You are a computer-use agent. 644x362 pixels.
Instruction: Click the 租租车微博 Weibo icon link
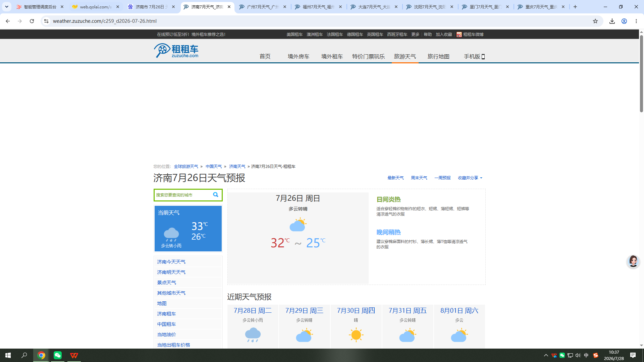459,35
